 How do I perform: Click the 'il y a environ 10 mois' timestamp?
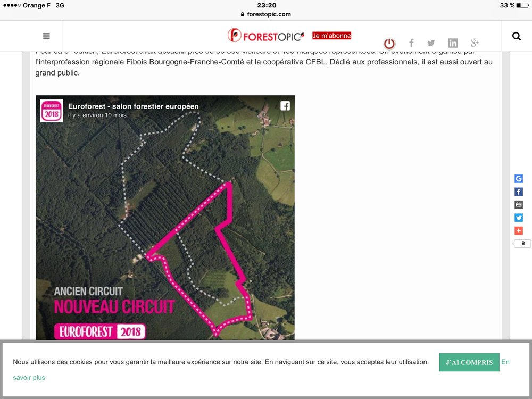click(97, 115)
